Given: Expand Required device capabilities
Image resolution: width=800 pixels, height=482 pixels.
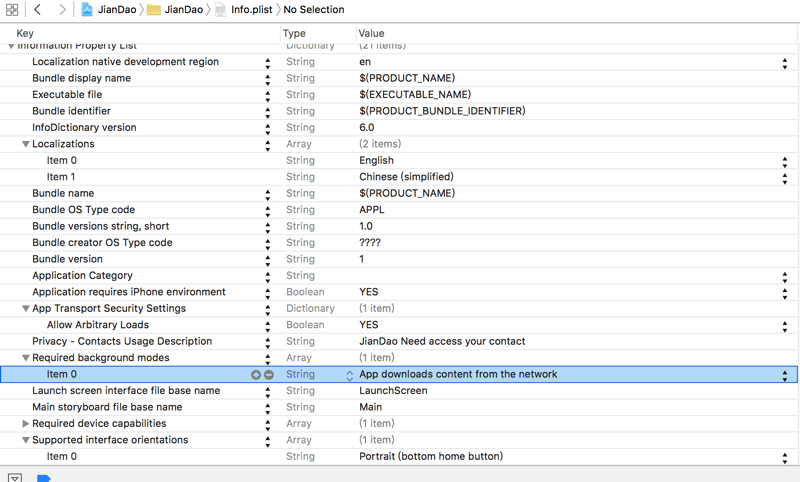Looking at the screenshot, I should (26, 424).
